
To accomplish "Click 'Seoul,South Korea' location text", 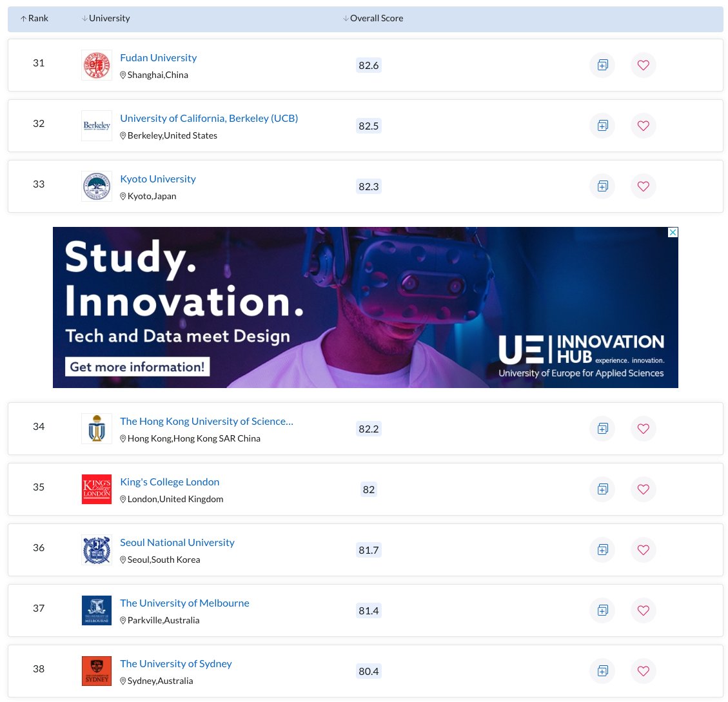I will pos(164,560).
